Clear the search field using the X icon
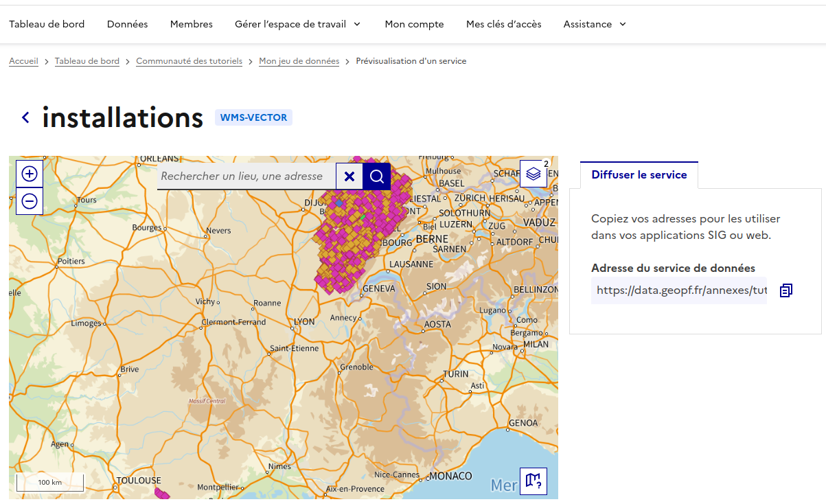The image size is (826, 504). pyautogui.click(x=349, y=176)
